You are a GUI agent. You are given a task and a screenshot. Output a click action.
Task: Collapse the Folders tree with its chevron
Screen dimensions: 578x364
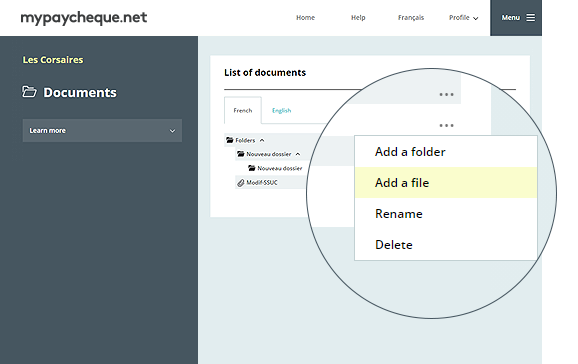coord(262,140)
